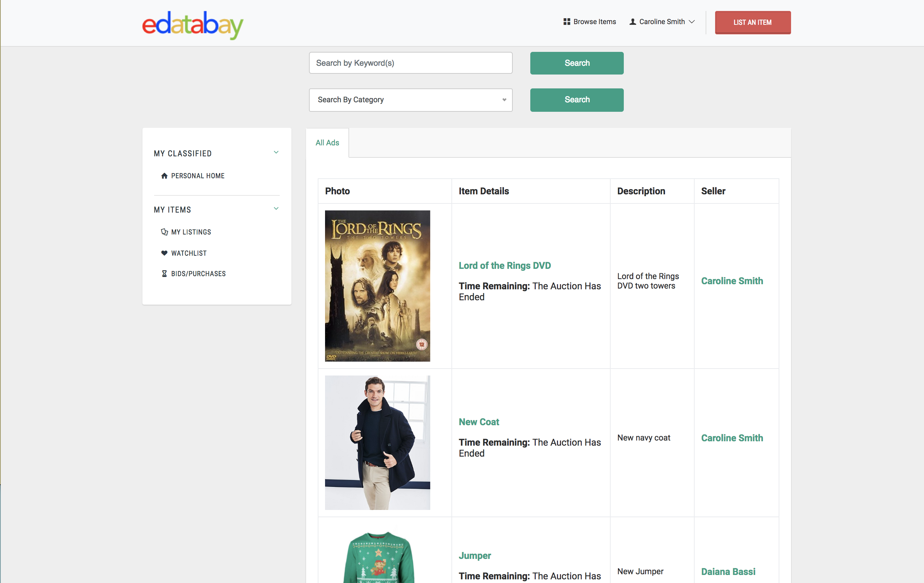Focus the Search by Keyword(s) field
Image resolution: width=924 pixels, height=583 pixels.
coord(410,63)
